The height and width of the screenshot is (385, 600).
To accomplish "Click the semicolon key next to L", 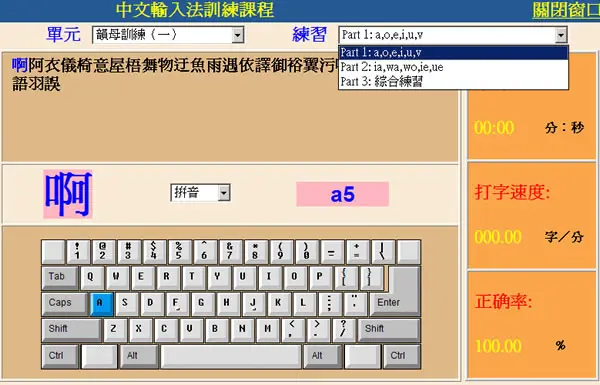I will tap(330, 304).
